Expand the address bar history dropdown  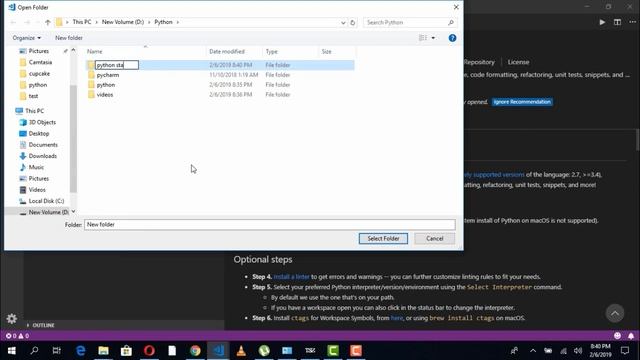coord(343,22)
